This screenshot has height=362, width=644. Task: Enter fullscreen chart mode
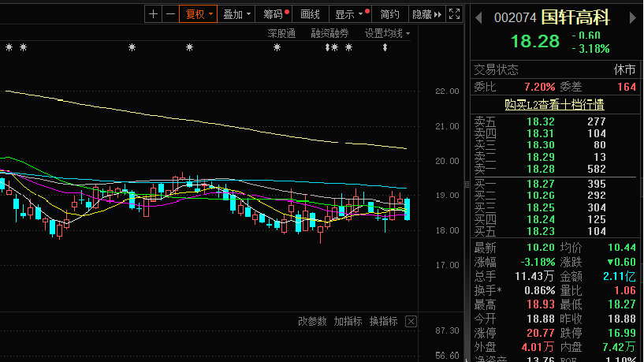tap(454, 14)
